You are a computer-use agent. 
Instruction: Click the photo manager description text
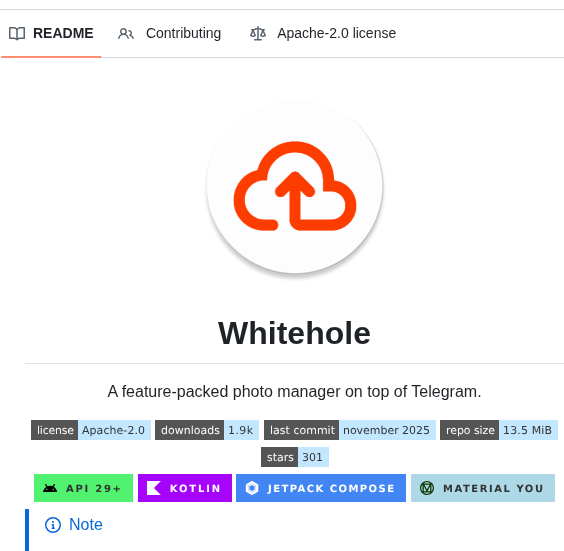coord(294,391)
